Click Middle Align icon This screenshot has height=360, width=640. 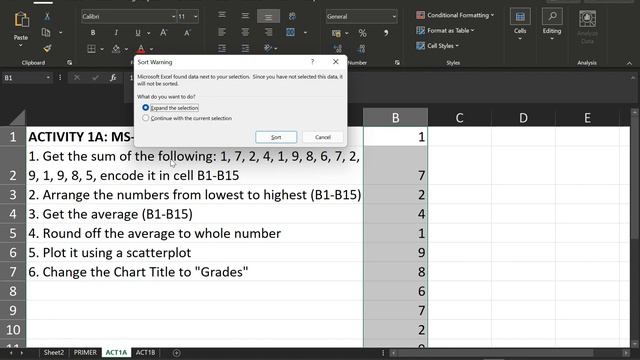click(245, 16)
